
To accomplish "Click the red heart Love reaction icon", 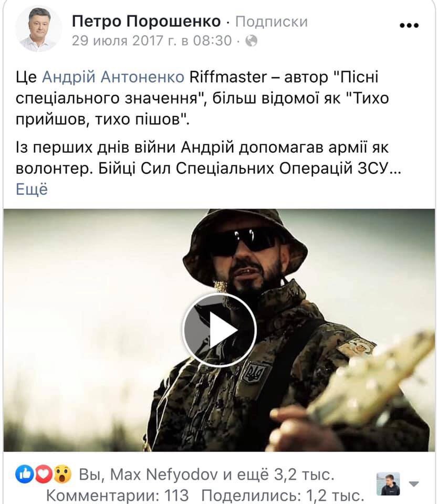I will pos(44,474).
